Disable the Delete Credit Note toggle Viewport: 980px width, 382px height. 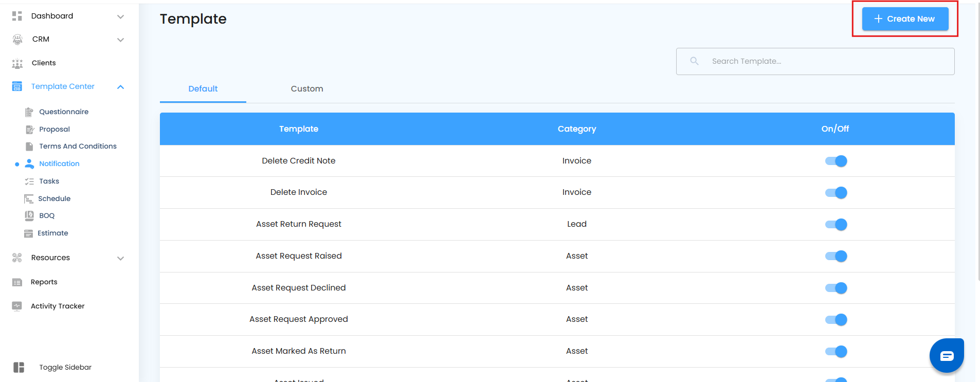[836, 161]
